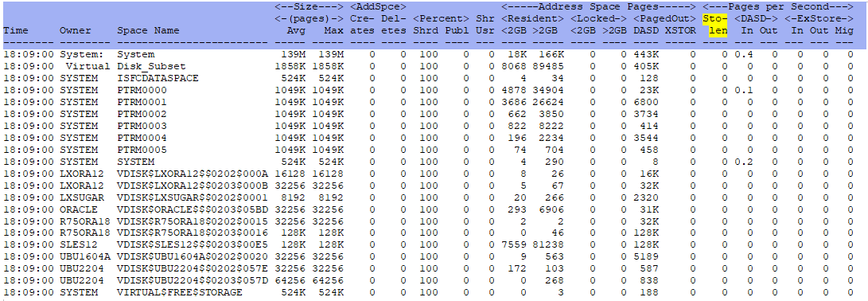Select the ISFCDATASPACE space name
Viewport: 868px width, 301px height.
pyautogui.click(x=158, y=78)
